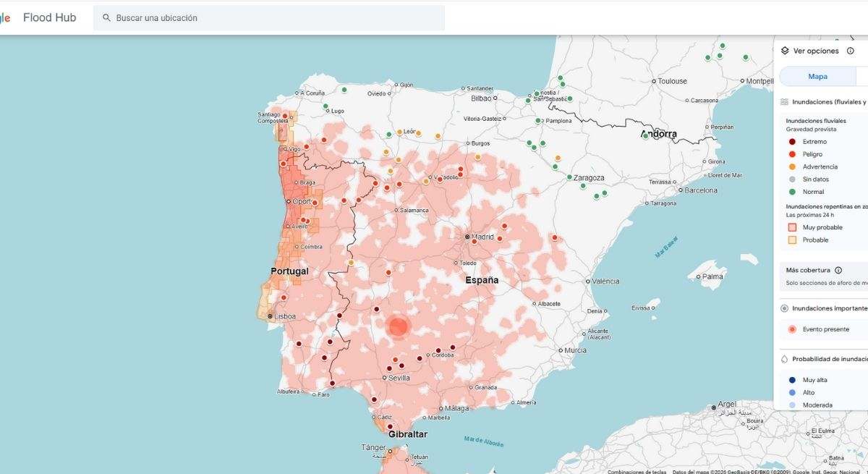The height and width of the screenshot is (474, 868).
Task: Click the Argel city label
Action: pos(726,405)
